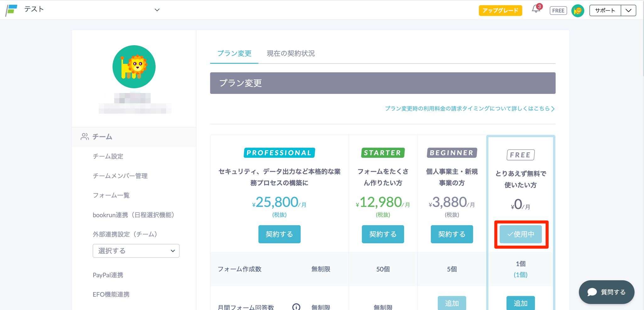This screenshot has height=310, width=644.
Task: Click the チーム people icon in sidebar
Action: (85, 137)
